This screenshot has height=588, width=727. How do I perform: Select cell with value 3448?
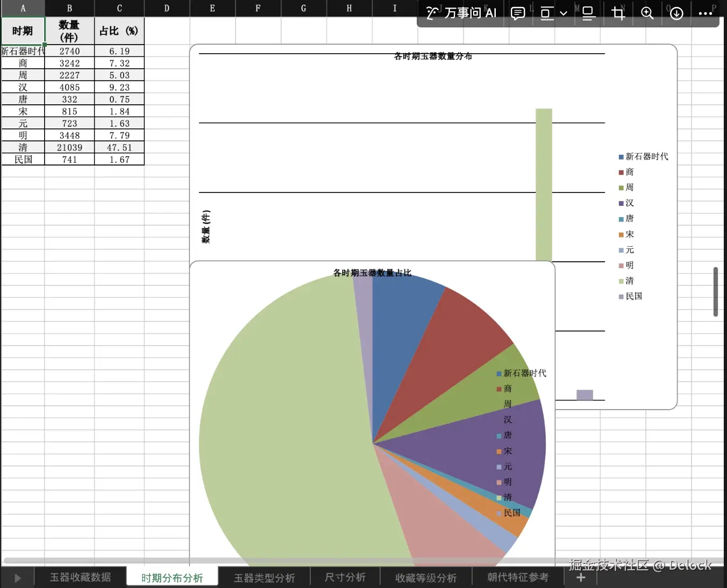(69, 135)
